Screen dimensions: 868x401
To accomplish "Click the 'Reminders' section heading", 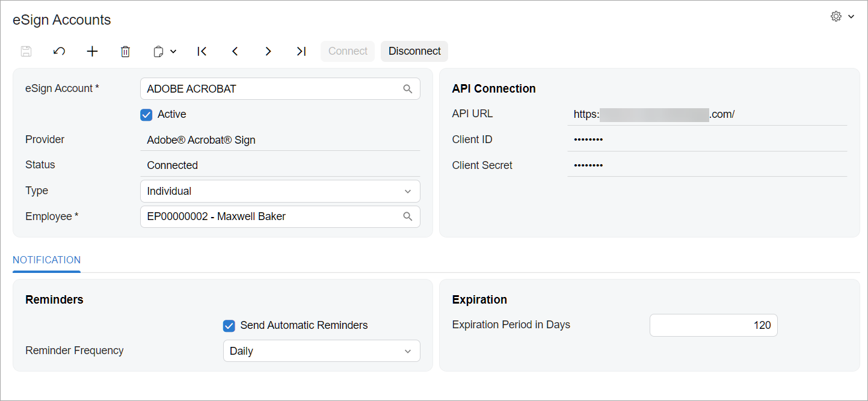I will pyautogui.click(x=54, y=299).
